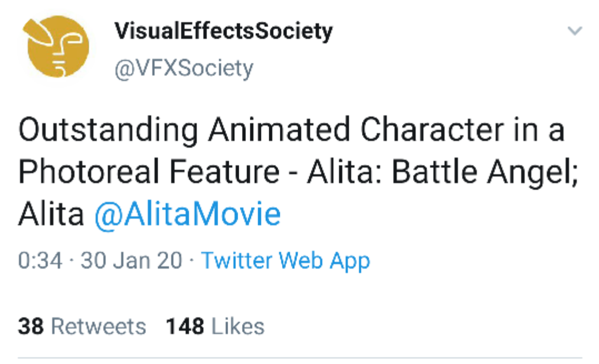Click the bold number 148
The image size is (599, 364).
click(185, 326)
